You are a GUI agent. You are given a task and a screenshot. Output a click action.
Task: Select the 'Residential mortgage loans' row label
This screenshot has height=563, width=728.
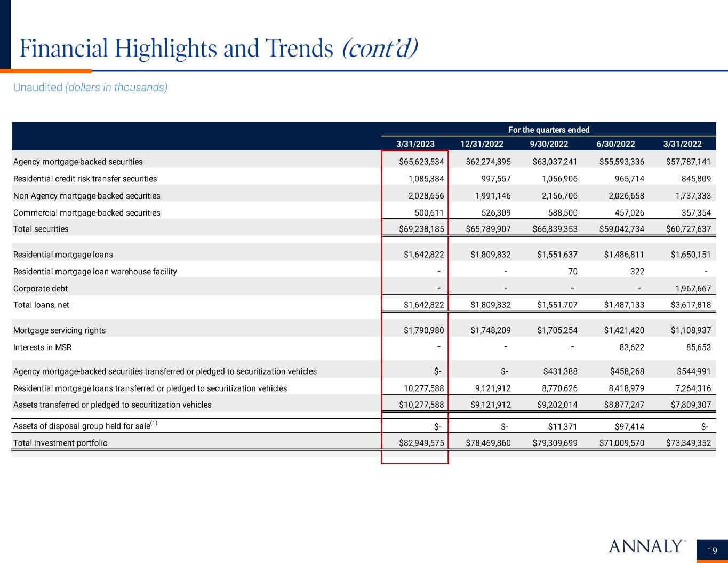pyautogui.click(x=63, y=255)
